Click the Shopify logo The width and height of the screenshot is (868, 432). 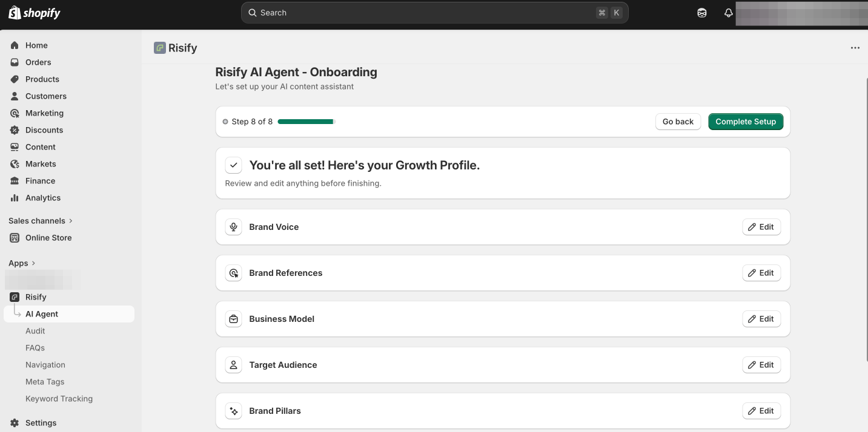35,13
